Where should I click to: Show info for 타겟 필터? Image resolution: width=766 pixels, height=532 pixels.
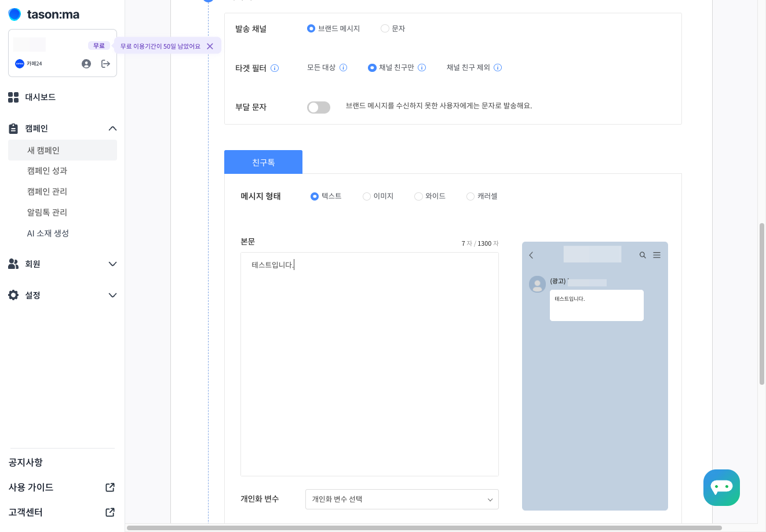tap(275, 68)
